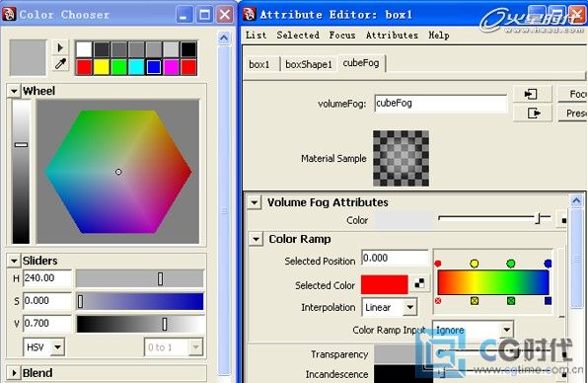The width and height of the screenshot is (588, 383).
Task: Click the go-to-input connection icon
Action: pos(532,94)
